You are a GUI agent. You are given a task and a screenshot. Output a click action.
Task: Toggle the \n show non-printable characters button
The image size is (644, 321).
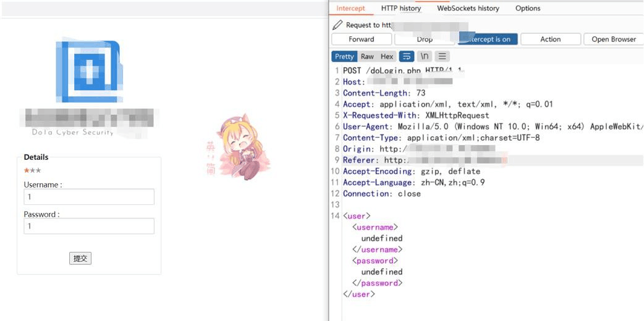[x=424, y=56]
